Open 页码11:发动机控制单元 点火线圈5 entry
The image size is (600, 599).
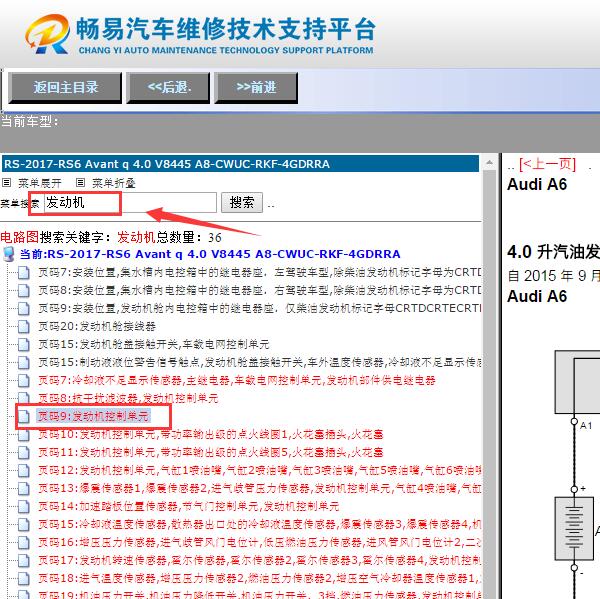pyautogui.click(x=211, y=452)
